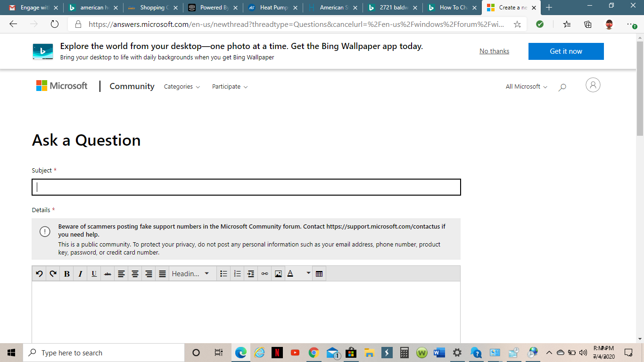Image resolution: width=644 pixels, height=362 pixels.
Task: Switch to the How To Ch tab
Action: coord(451,8)
